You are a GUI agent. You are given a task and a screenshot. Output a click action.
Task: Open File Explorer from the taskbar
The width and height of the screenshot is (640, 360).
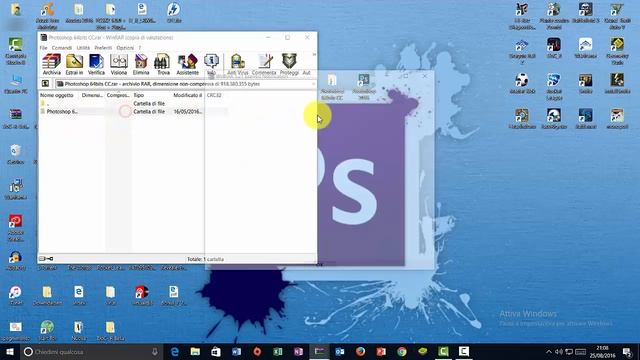coord(195,351)
